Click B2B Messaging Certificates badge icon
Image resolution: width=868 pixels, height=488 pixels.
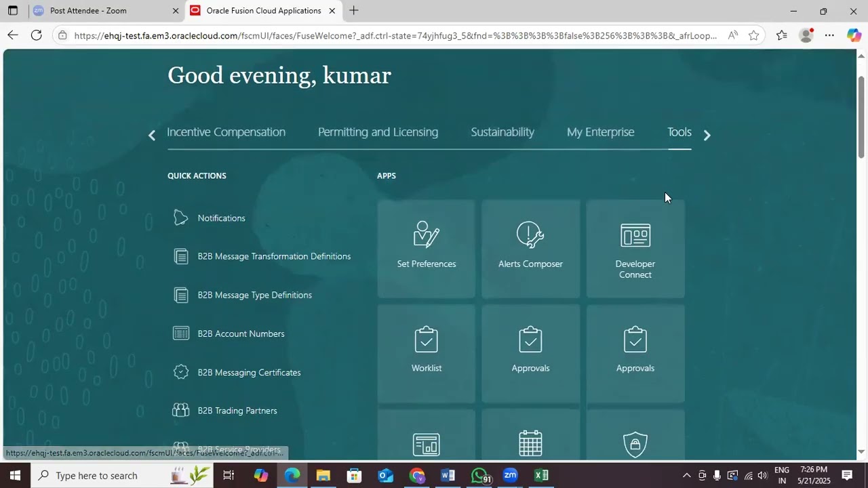tap(181, 372)
